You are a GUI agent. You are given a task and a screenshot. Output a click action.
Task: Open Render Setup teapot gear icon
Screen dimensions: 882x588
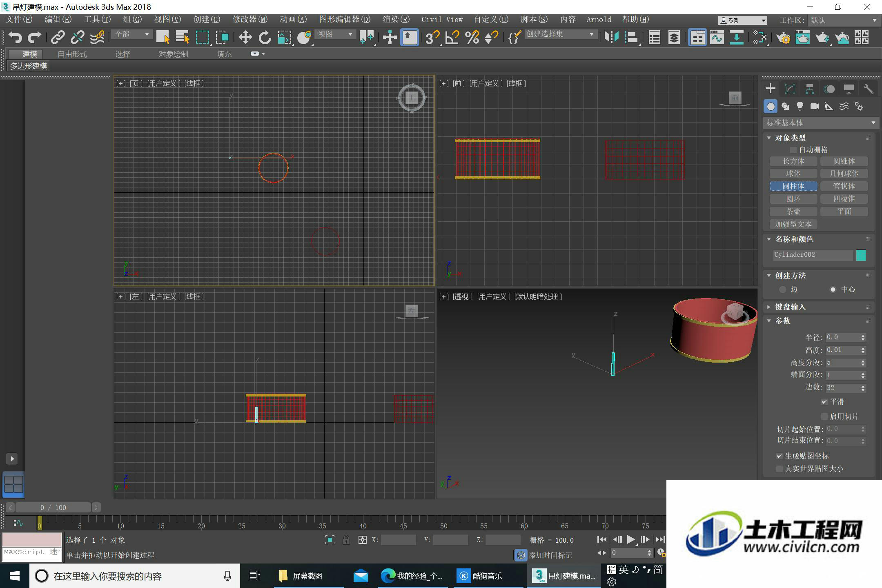click(783, 38)
